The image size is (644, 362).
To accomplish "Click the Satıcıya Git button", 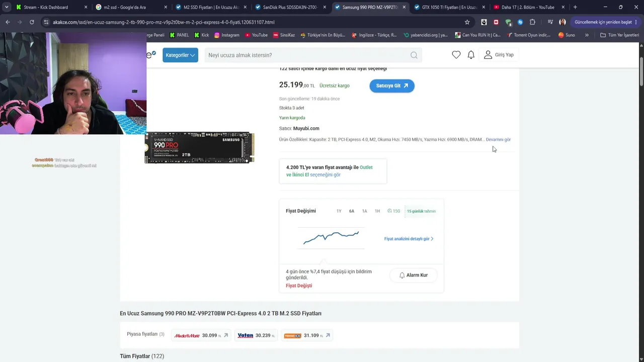I will pyautogui.click(x=392, y=86).
